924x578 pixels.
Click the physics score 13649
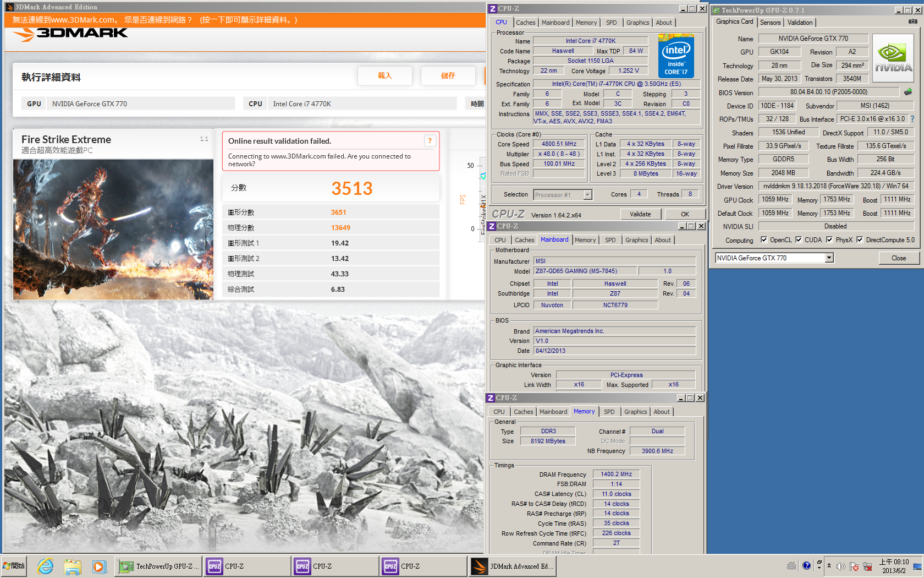tap(340, 228)
